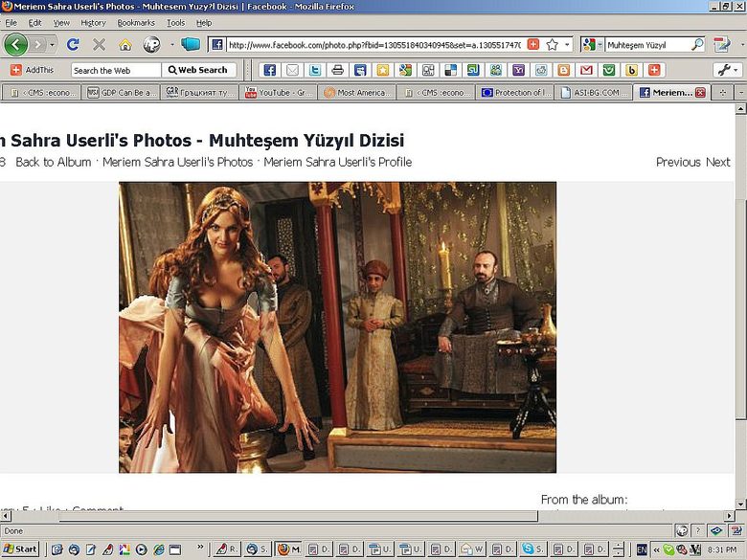Share to Twitter from AddThis toolbar
This screenshot has height=560, width=747.
click(315, 71)
